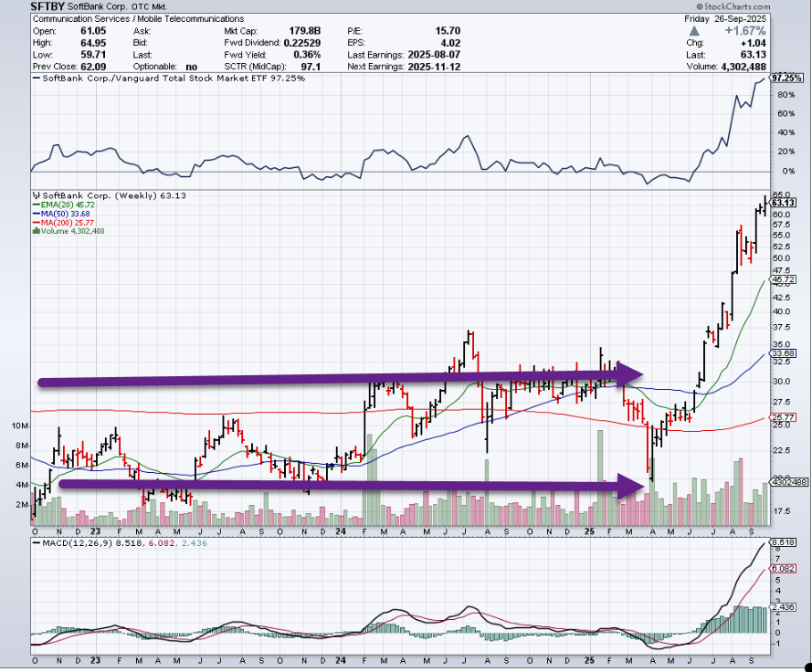
Task: Click the volume bars icon in the legend
Action: point(36,231)
